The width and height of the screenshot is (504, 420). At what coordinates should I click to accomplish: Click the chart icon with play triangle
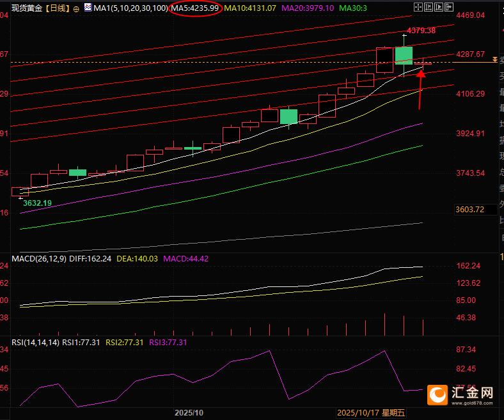click(438, 7)
